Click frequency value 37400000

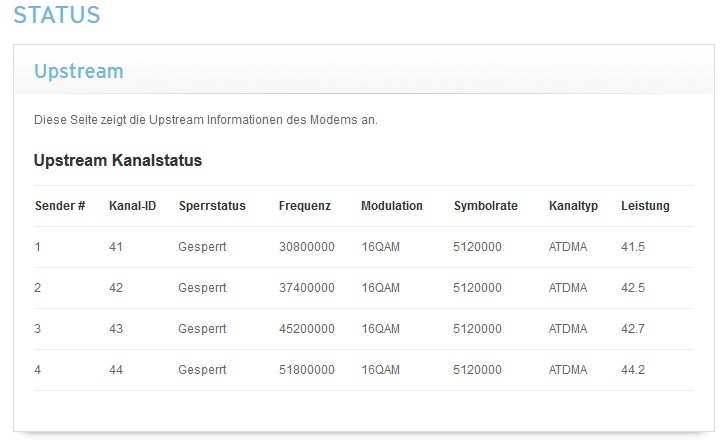point(306,287)
